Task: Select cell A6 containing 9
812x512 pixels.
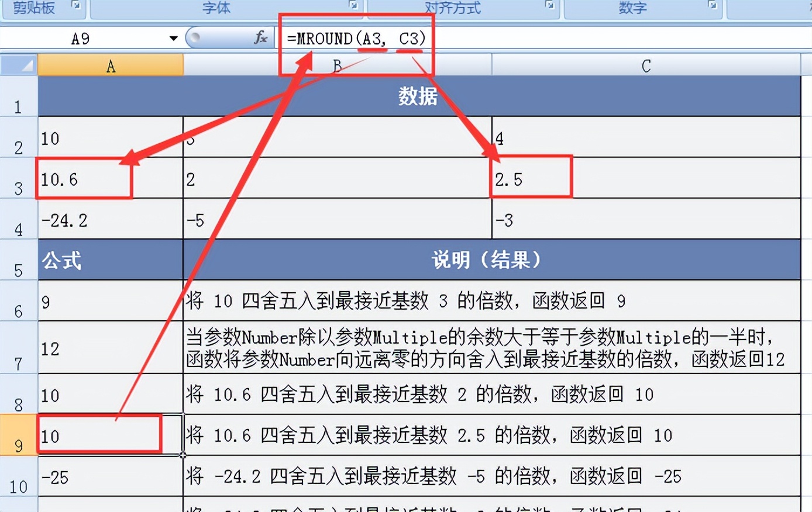Action: pyautogui.click(x=111, y=301)
